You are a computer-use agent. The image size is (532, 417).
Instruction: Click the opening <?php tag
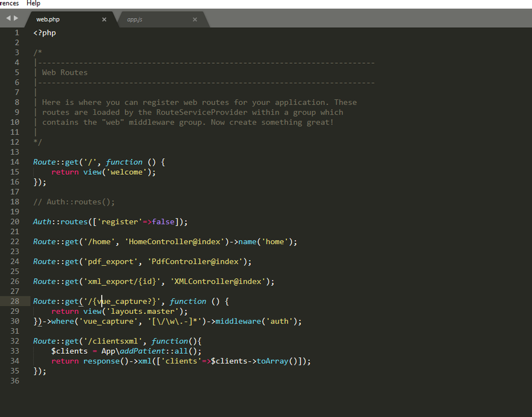[x=44, y=33]
